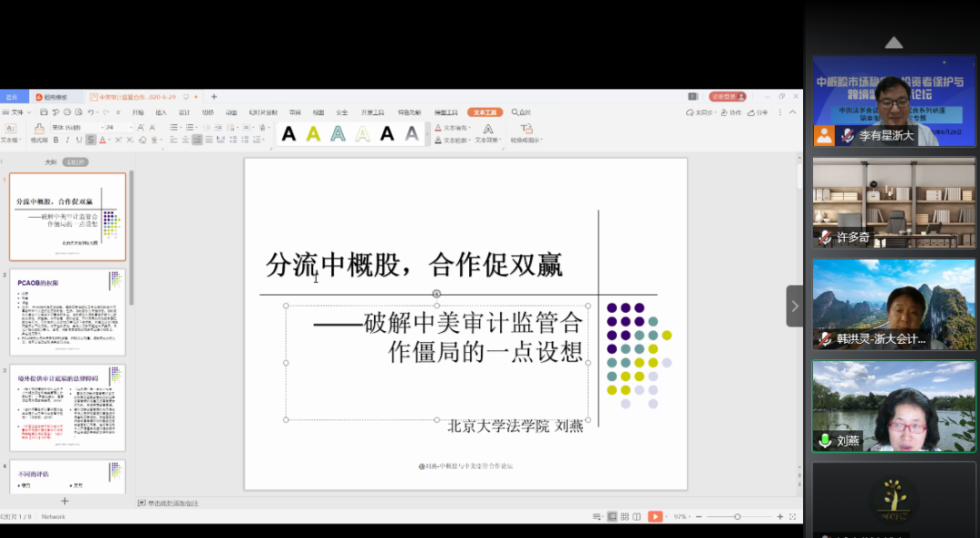This screenshot has width=980, height=538.
Task: Decrease font size with smaller A icon
Action: pos(152,128)
